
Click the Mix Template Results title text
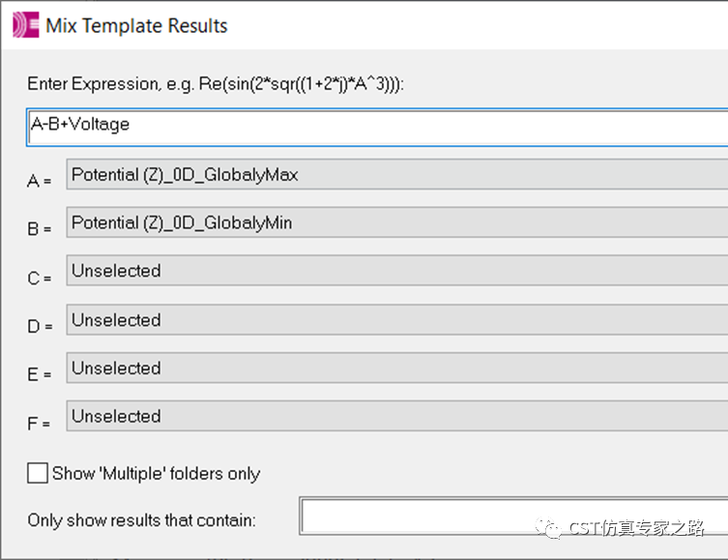[136, 25]
